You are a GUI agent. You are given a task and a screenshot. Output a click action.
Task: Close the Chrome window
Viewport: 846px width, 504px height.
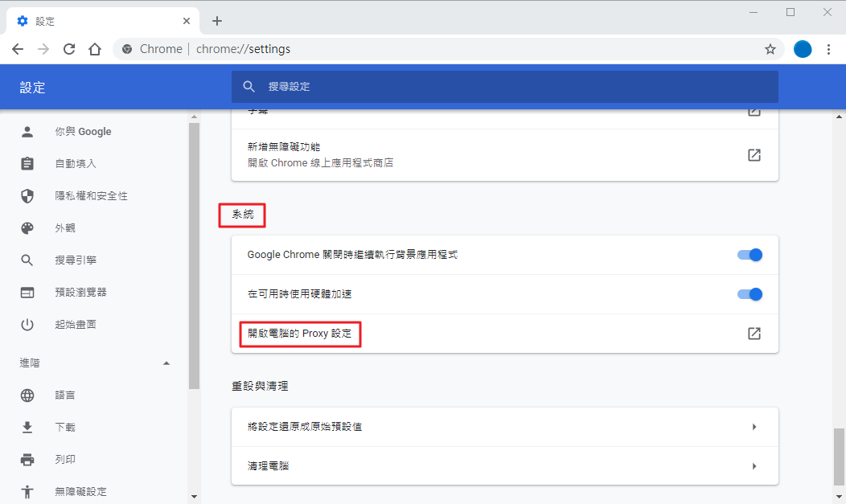click(828, 12)
